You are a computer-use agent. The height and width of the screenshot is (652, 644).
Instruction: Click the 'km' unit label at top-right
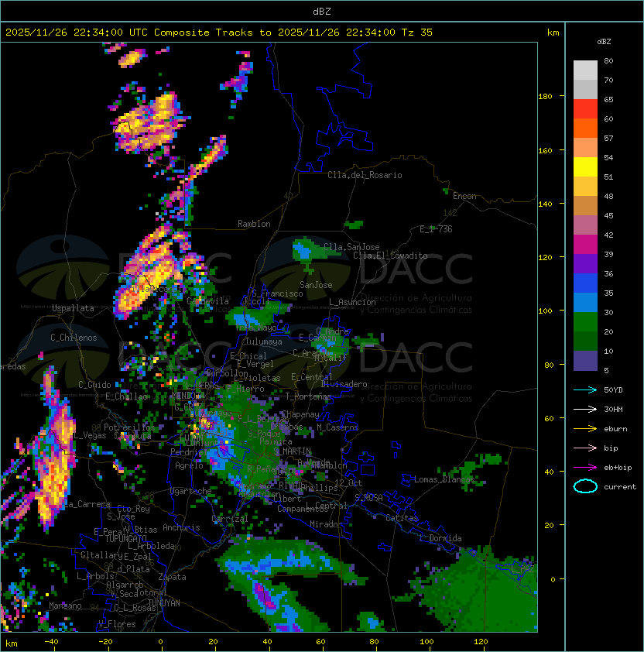click(x=553, y=33)
